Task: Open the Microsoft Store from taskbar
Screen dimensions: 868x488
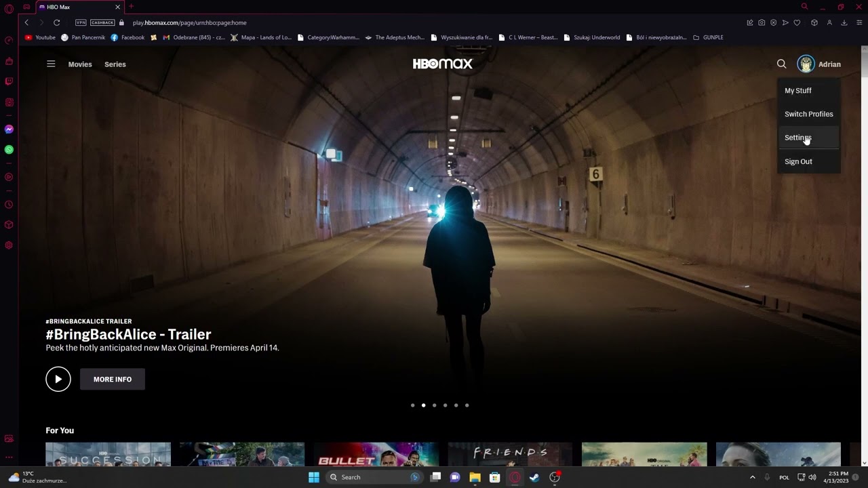Action: pyautogui.click(x=495, y=477)
